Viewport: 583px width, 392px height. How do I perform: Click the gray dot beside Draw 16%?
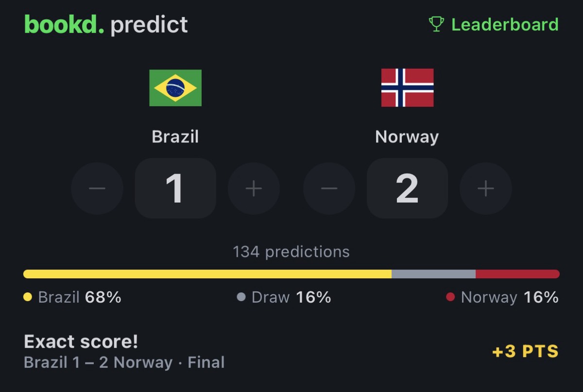pos(241,297)
